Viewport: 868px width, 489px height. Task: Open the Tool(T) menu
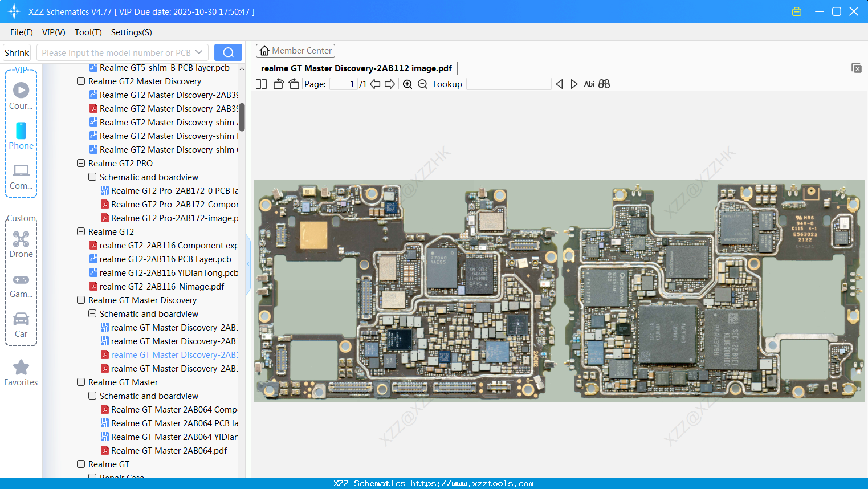88,32
